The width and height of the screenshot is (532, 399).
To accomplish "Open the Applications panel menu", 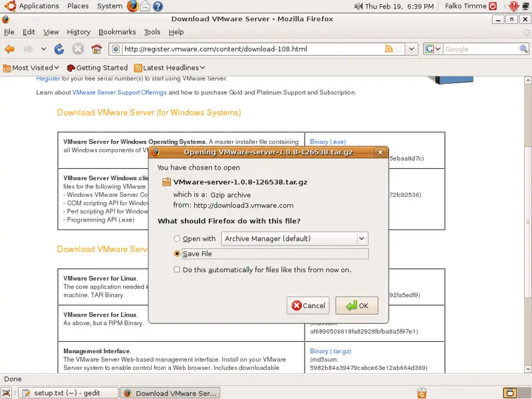I will pyautogui.click(x=39, y=6).
